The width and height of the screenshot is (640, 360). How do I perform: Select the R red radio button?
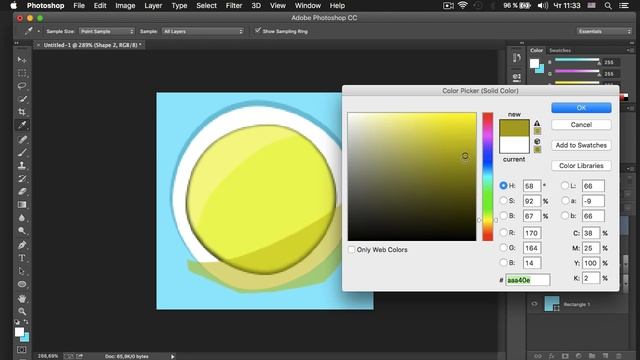[503, 233]
